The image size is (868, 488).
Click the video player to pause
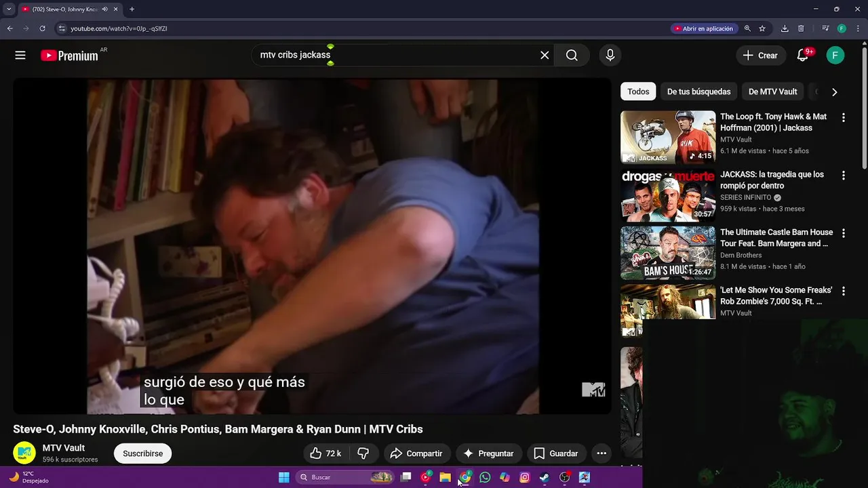pyautogui.click(x=313, y=246)
